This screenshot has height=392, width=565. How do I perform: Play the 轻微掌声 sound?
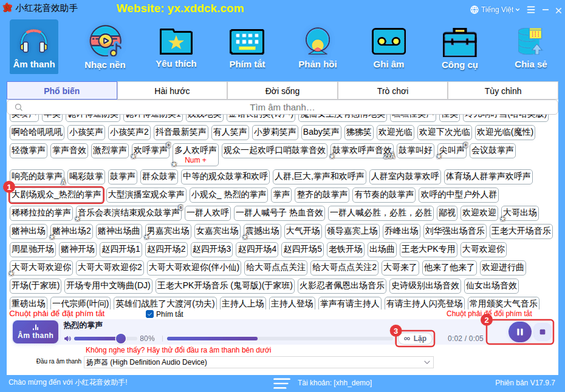[x=29, y=150]
